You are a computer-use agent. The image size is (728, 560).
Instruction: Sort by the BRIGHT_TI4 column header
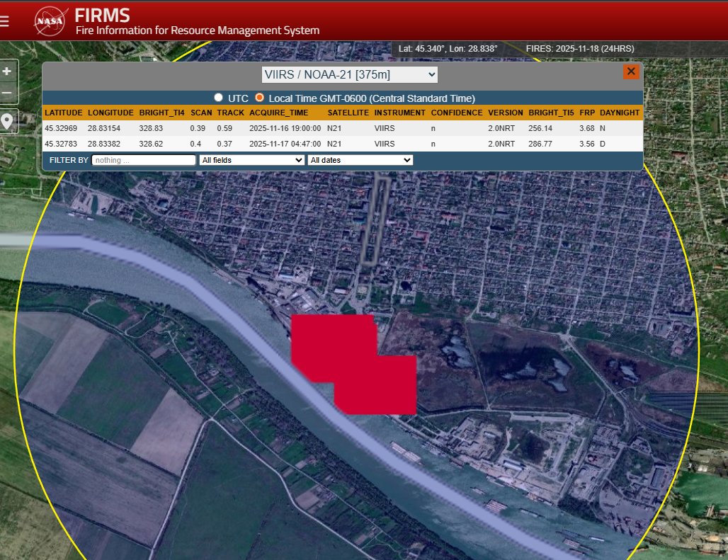click(x=161, y=113)
